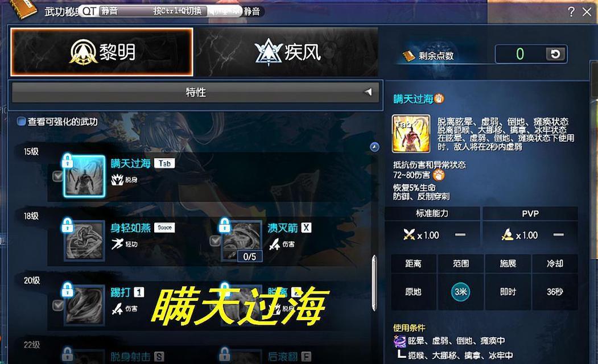Toggle the checkbox beside 踢打 skill
The height and width of the screenshot is (364, 598).
pyautogui.click(x=58, y=305)
